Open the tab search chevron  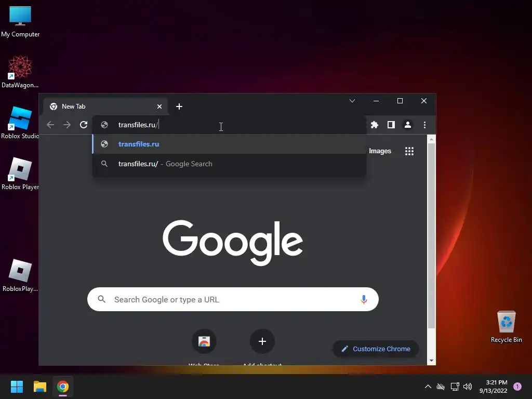coord(352,101)
